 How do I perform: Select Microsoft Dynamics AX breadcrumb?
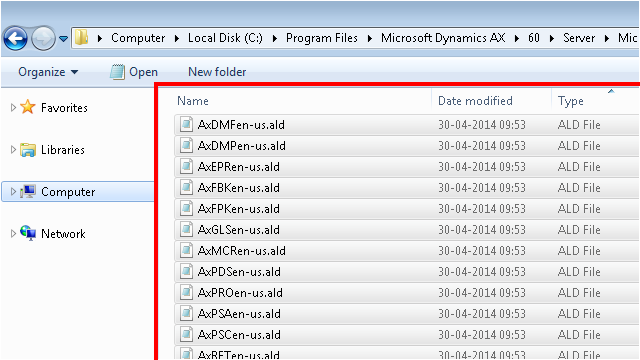tap(443, 38)
